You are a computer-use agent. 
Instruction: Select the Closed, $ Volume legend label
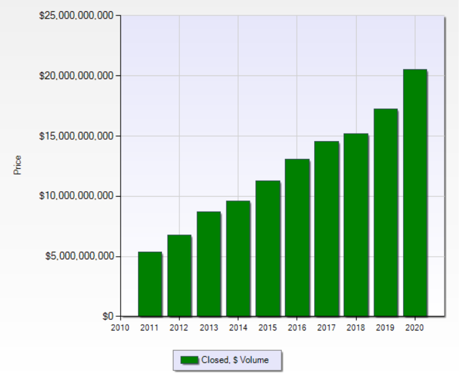[235, 360]
